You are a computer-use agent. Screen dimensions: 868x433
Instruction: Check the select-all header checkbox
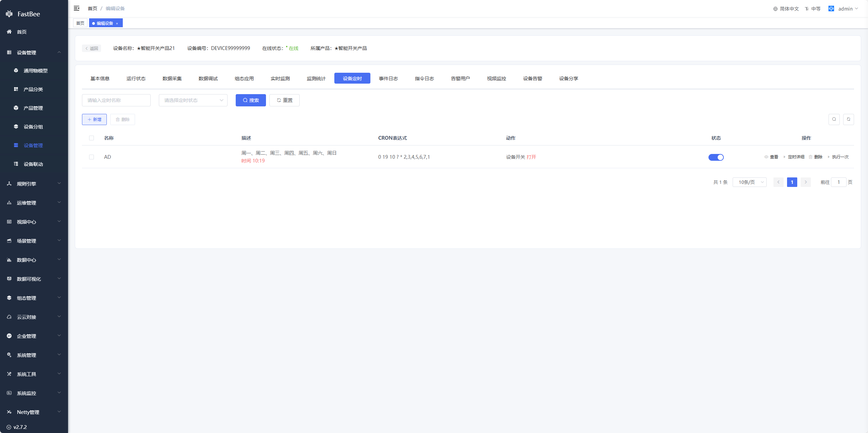click(91, 138)
